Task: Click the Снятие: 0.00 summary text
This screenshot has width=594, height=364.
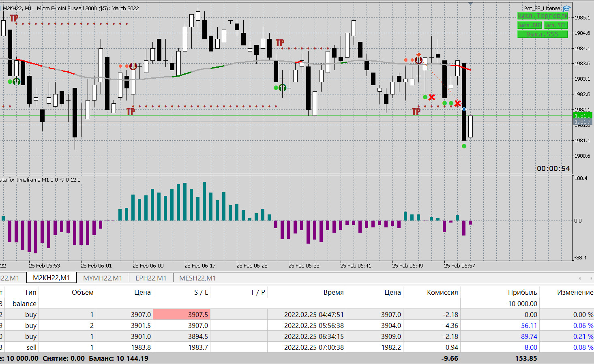Action: coord(64,358)
